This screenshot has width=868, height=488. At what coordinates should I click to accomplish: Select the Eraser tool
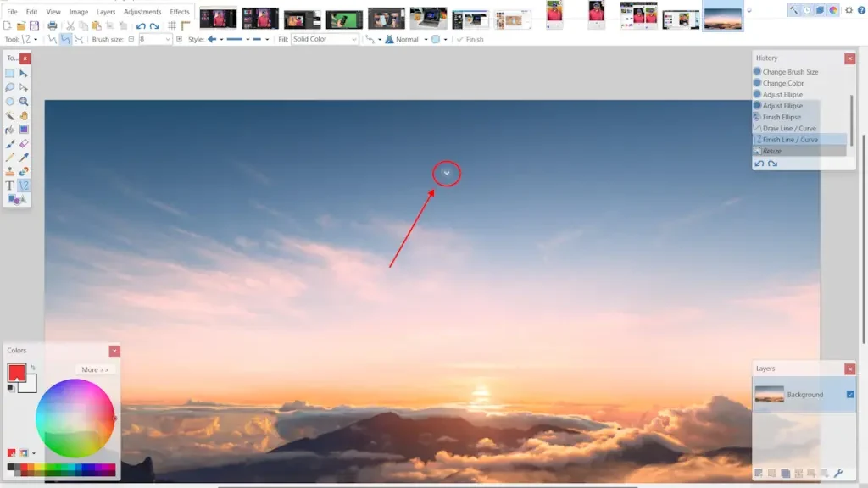tap(24, 144)
